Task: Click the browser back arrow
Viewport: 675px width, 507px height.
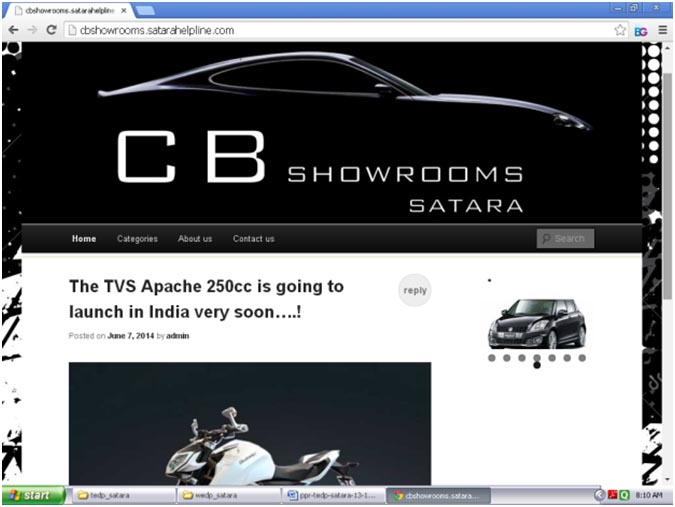Action: click(13, 30)
